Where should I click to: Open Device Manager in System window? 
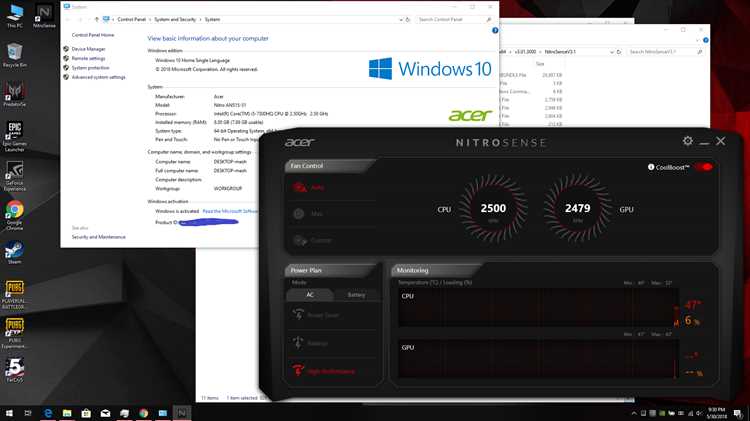click(88, 49)
